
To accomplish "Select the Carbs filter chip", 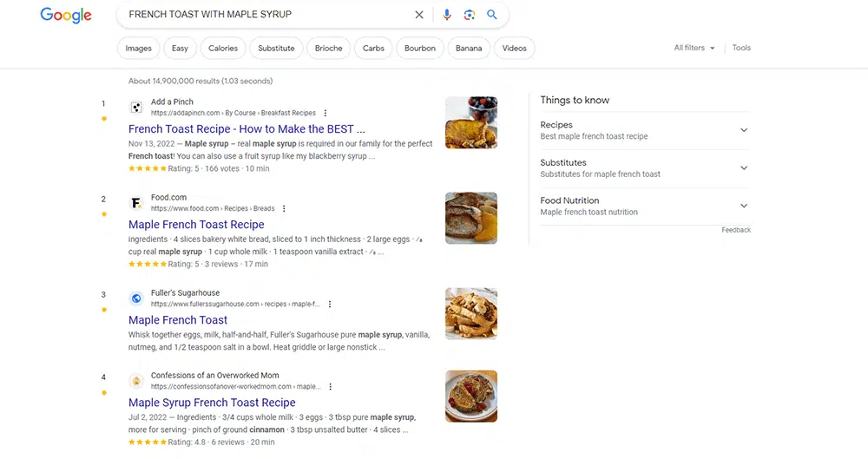I will pos(373,49).
